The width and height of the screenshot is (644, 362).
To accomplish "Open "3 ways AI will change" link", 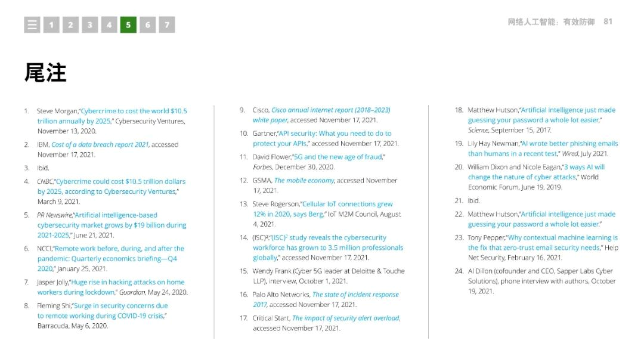I will 584,167.
